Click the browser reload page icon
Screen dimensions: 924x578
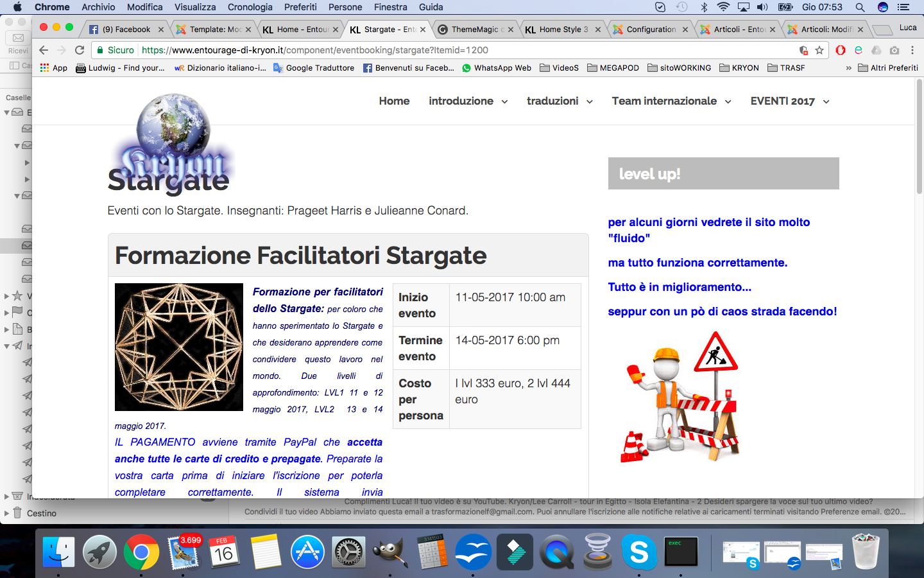point(80,50)
